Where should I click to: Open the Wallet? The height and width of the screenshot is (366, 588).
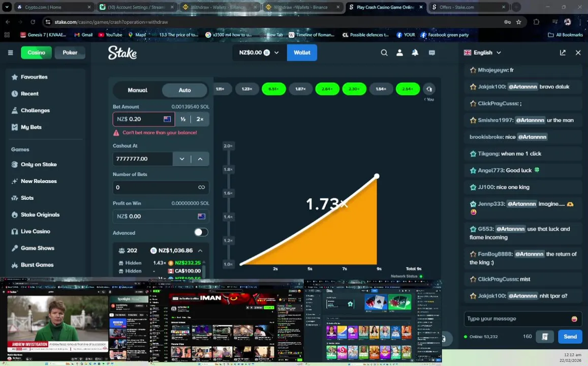302,52
